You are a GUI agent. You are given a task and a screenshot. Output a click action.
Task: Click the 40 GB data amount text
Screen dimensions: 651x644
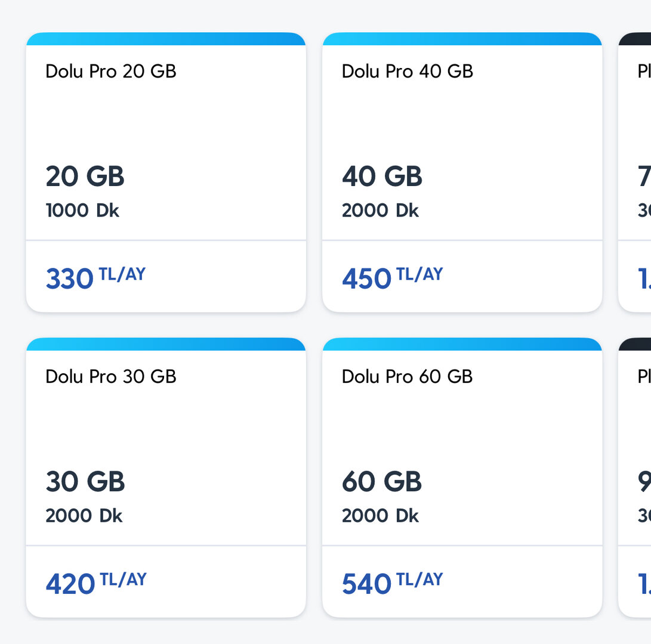click(x=382, y=177)
